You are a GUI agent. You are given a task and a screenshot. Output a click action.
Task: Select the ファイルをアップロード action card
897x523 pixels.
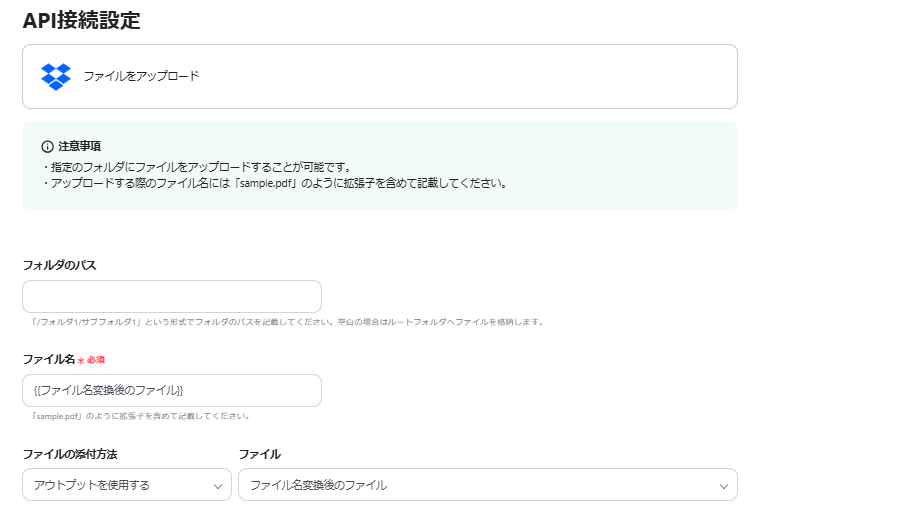pyautogui.click(x=379, y=76)
